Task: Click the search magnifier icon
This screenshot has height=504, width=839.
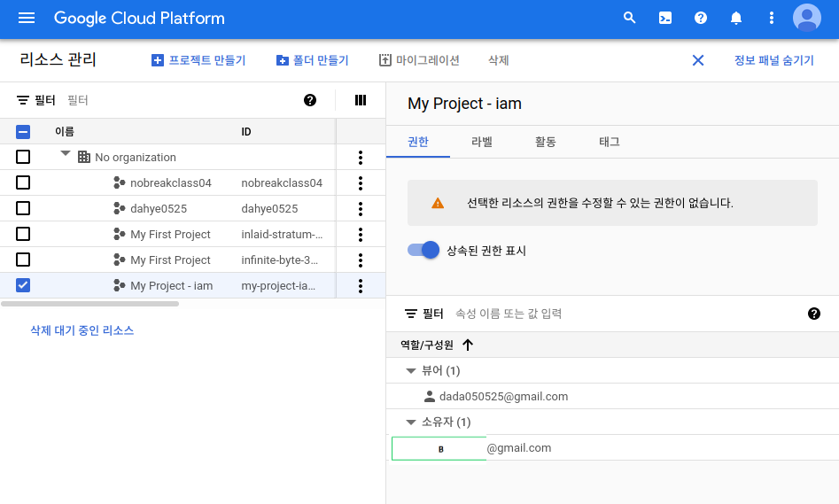Action: [x=630, y=19]
